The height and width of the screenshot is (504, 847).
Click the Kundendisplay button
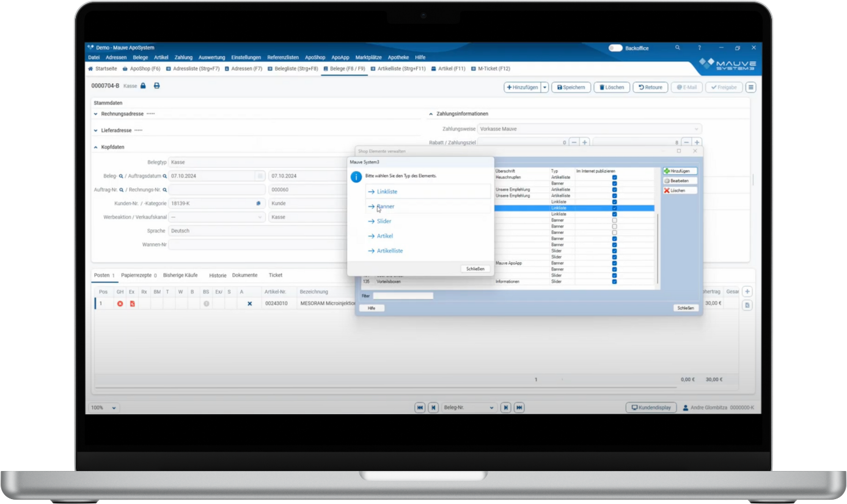(x=651, y=407)
